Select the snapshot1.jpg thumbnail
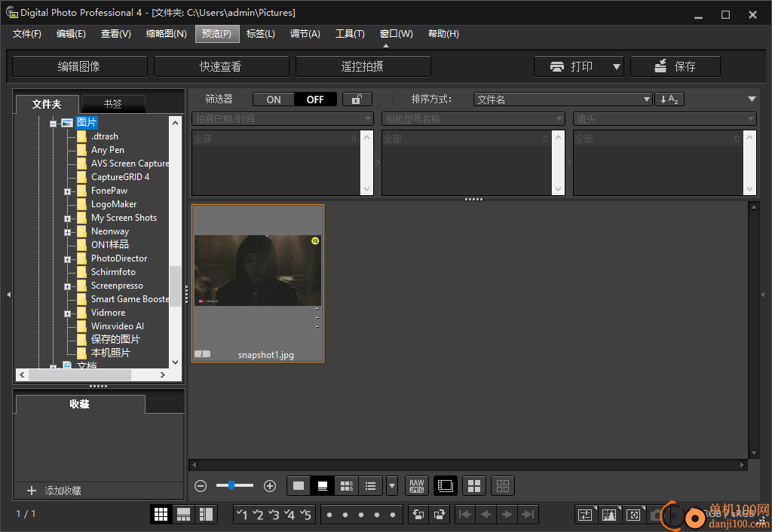Screen dimensions: 772x532 click(x=258, y=283)
